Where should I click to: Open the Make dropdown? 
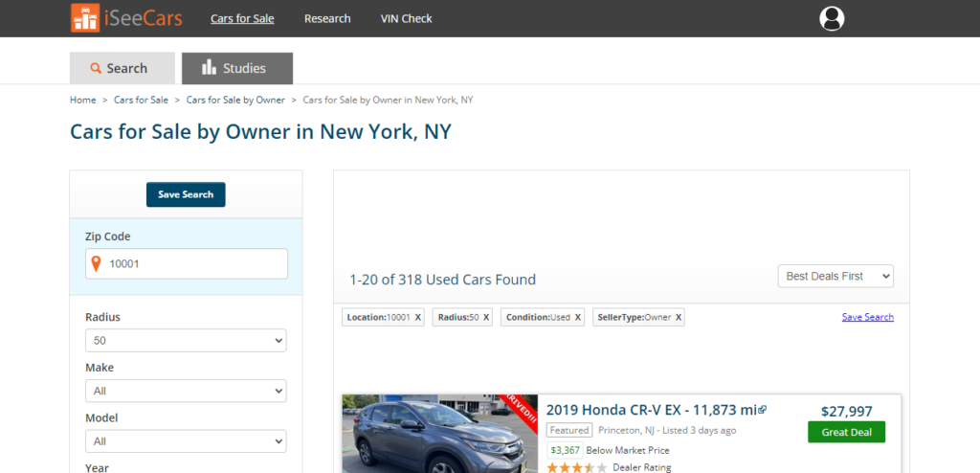tap(186, 391)
